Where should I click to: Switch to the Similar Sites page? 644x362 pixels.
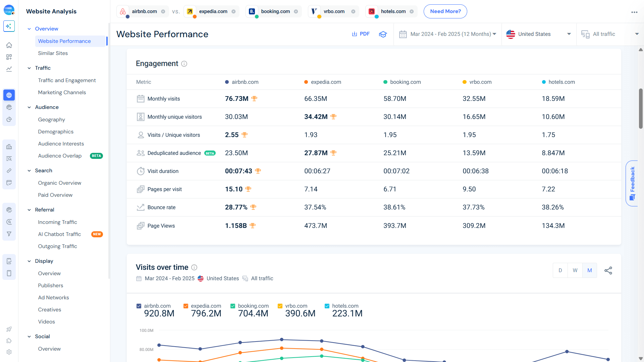(x=53, y=53)
